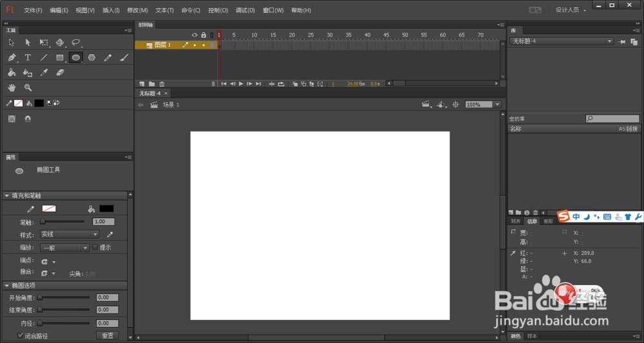Open the library document 无标题-4 dropdown
644x343 pixels.
tap(562, 41)
